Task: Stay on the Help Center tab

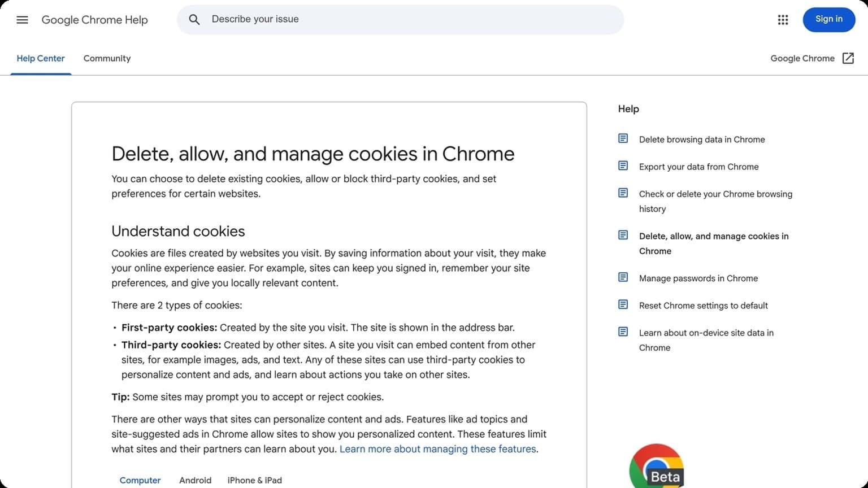Action: pos(40,58)
